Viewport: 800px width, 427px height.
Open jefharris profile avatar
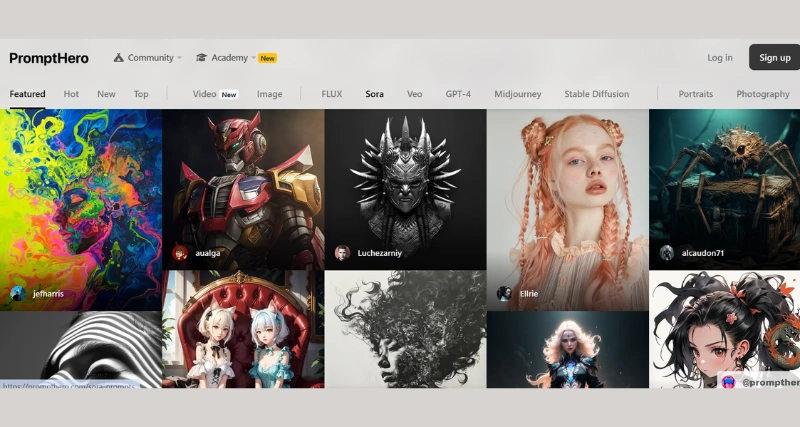pyautogui.click(x=18, y=294)
